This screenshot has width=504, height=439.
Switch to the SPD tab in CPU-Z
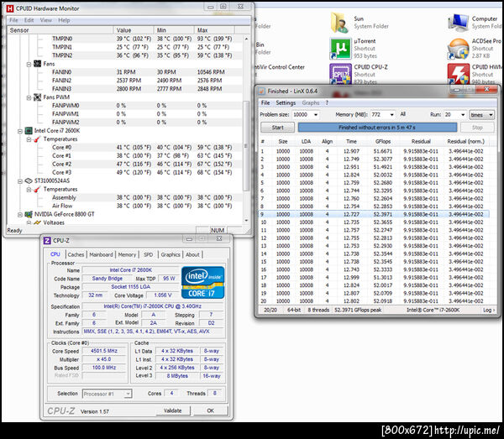point(148,254)
